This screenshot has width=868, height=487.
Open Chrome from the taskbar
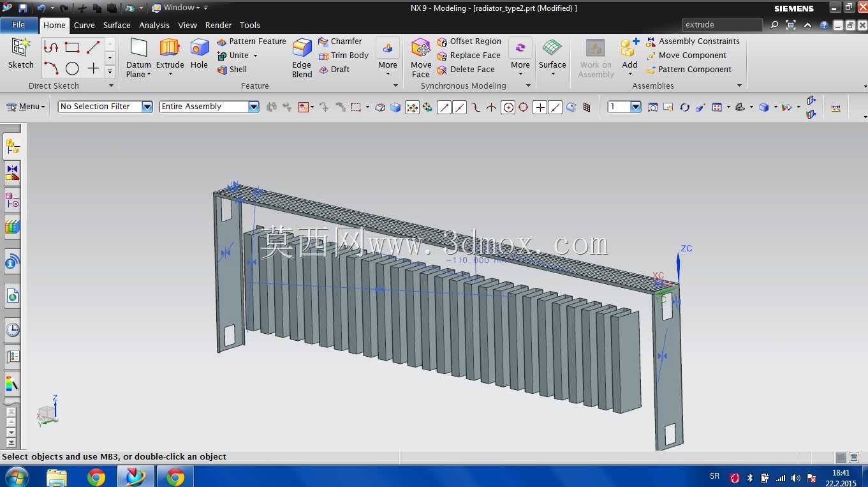96,477
